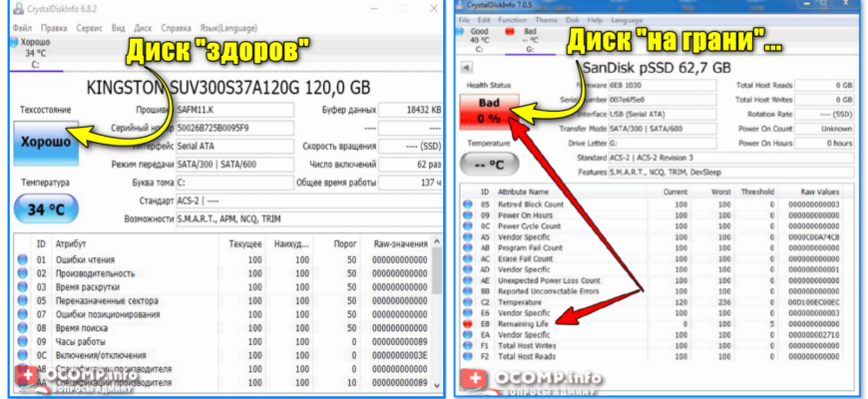This screenshot has height=399, width=868.
Task: Click the blue orb beside Reported Uncorrectable Errors
Action: point(468,291)
